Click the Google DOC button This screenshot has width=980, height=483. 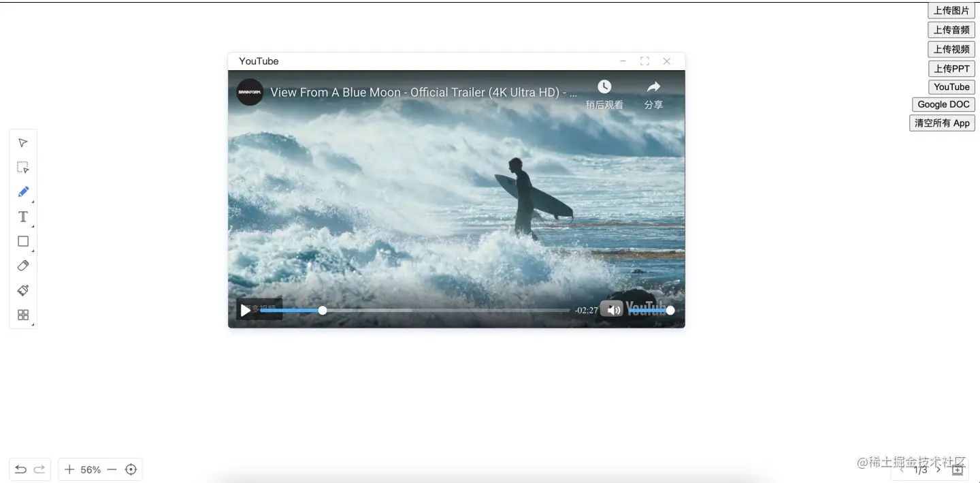click(x=943, y=104)
